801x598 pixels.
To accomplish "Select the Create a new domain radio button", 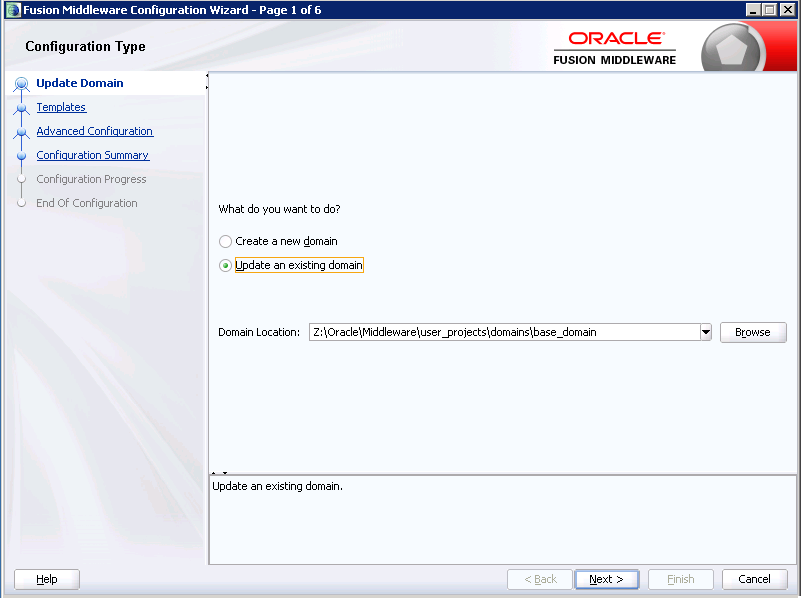I will (x=225, y=241).
